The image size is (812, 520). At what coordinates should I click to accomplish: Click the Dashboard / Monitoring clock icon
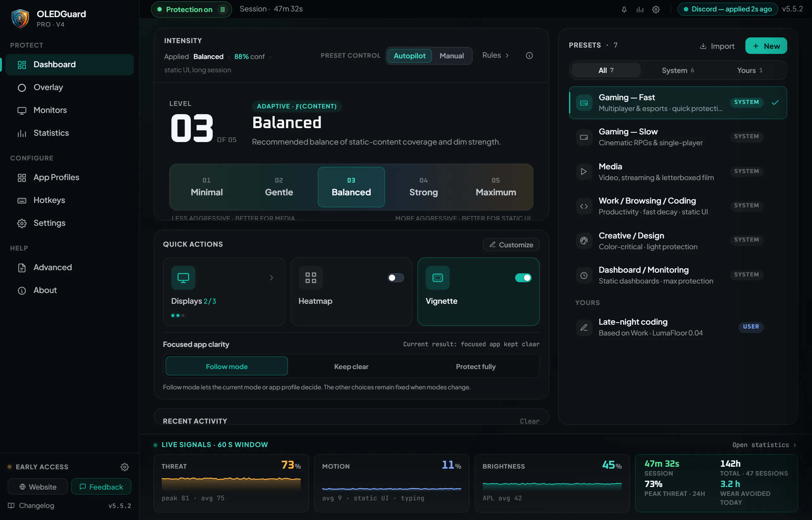584,275
